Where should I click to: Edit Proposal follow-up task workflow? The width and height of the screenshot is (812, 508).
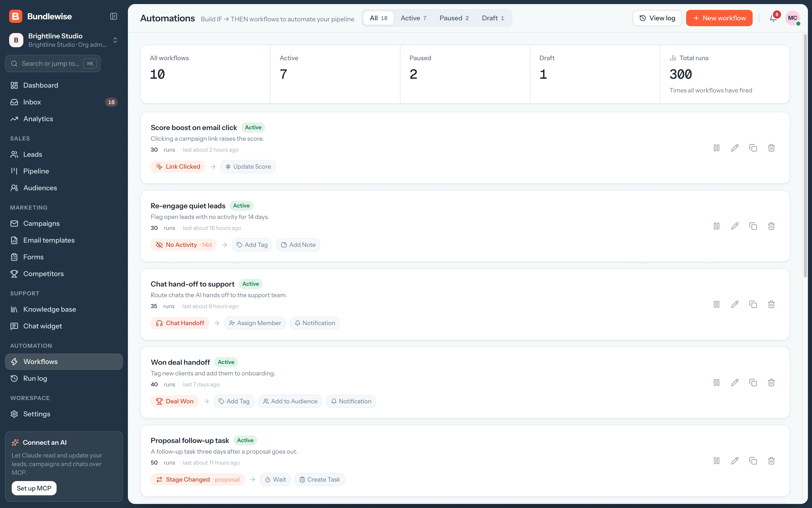coord(735,461)
